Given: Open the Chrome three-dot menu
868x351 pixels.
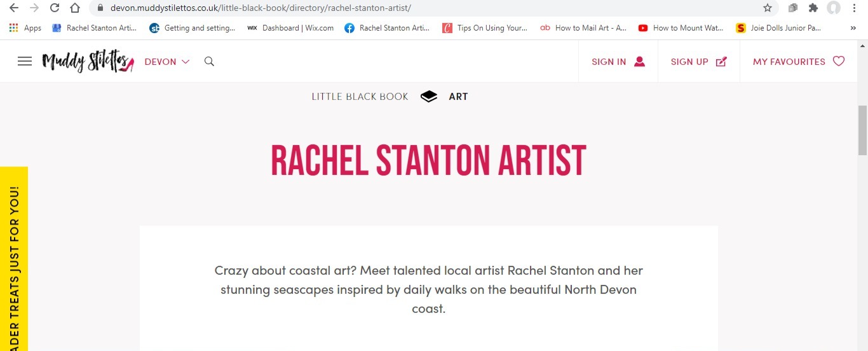Looking at the screenshot, I should click(855, 8).
